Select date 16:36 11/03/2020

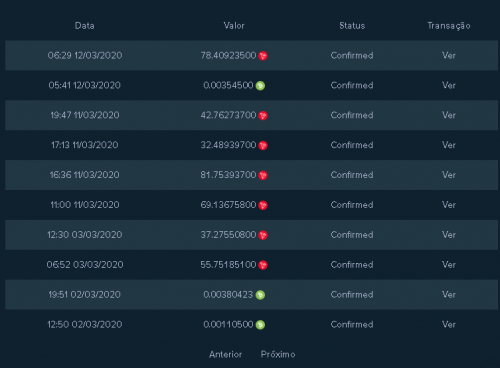click(85, 175)
